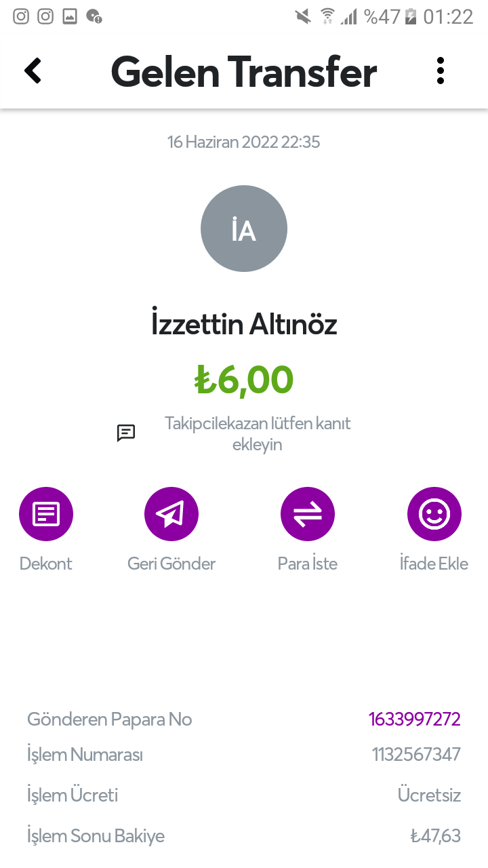Tap the Geri Gönder paper plane icon

[171, 514]
